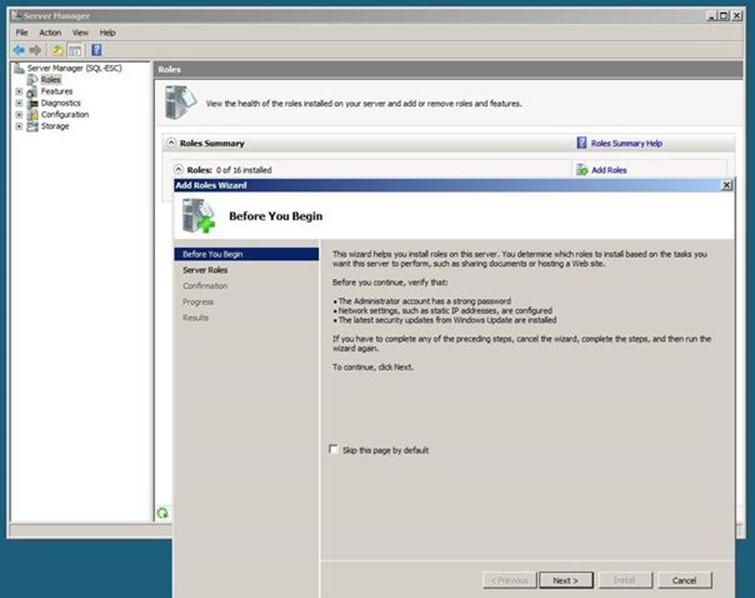The width and height of the screenshot is (755, 598).
Task: Collapse the Roles: 0 of 16 installed section
Action: click(179, 169)
